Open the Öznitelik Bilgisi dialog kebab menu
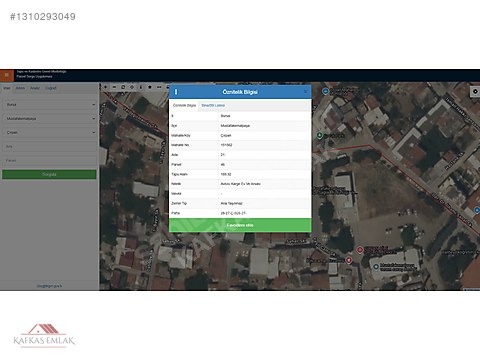480x360 pixels. coord(176,92)
